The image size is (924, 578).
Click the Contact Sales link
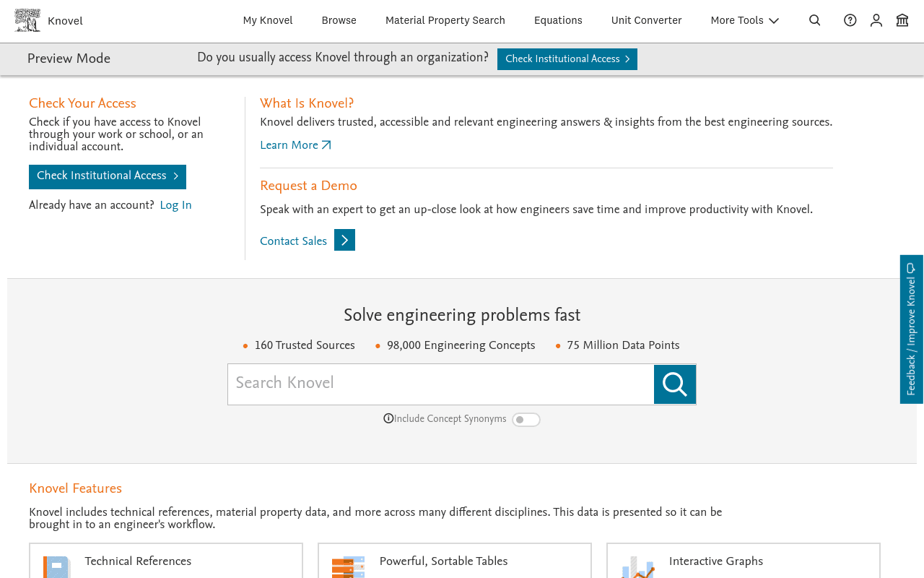tap(293, 241)
